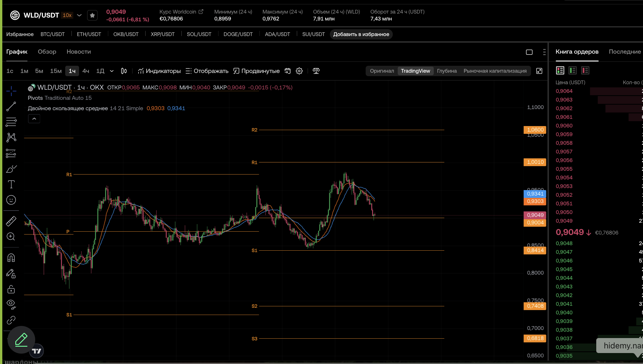This screenshot has height=364, width=643.
Task: Select the brush drawing tool
Action: click(11, 169)
